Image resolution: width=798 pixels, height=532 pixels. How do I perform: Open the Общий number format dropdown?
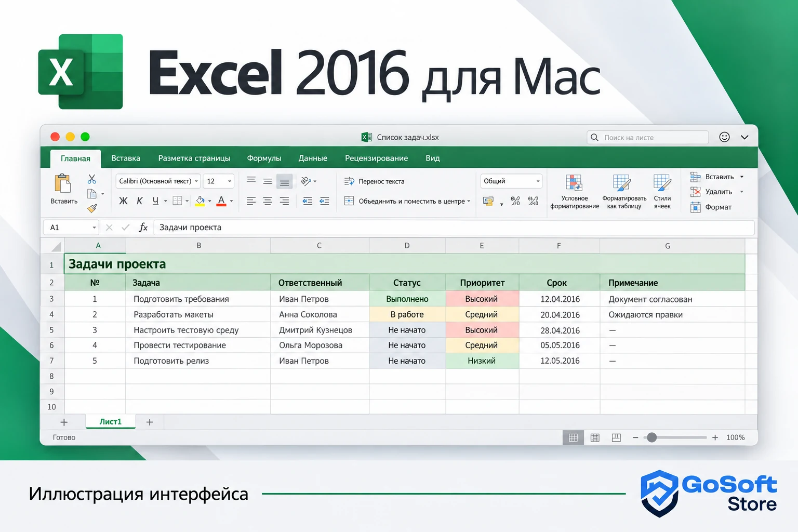pos(511,181)
